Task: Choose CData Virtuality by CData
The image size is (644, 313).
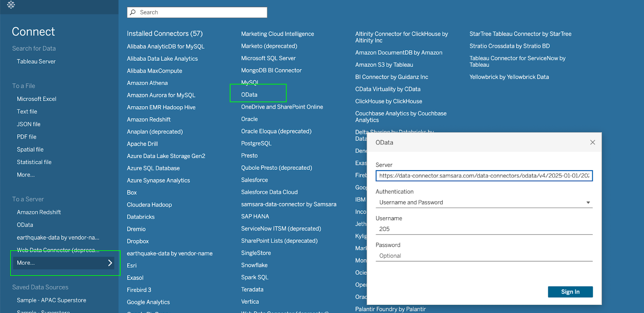Action: click(388, 89)
